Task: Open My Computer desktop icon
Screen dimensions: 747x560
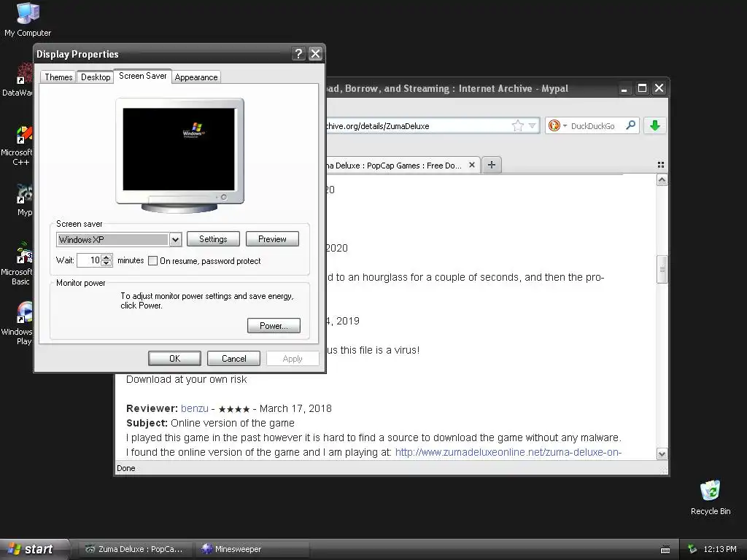Action: pyautogui.click(x=28, y=19)
